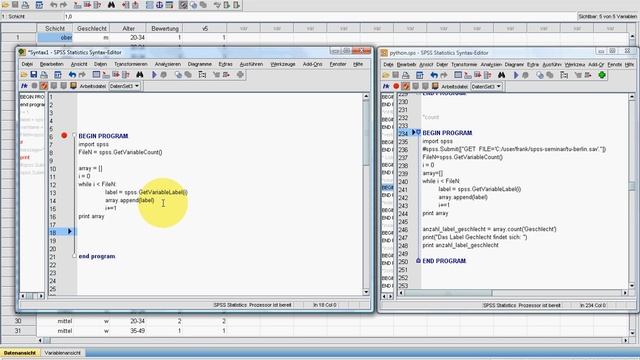Click Save icon in Syntax1 editor toolbar
The height and width of the screenshot is (360, 640).
tap(33, 75)
